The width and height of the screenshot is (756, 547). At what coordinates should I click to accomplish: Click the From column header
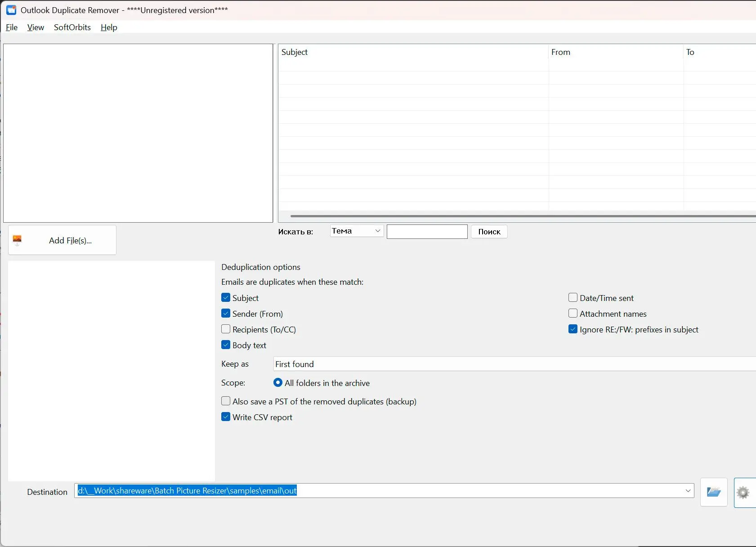(x=616, y=52)
